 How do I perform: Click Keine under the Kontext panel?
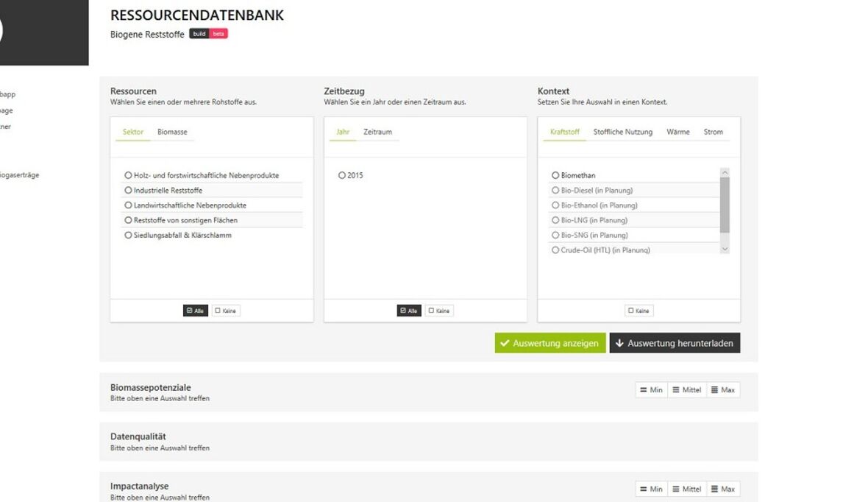pyautogui.click(x=638, y=311)
